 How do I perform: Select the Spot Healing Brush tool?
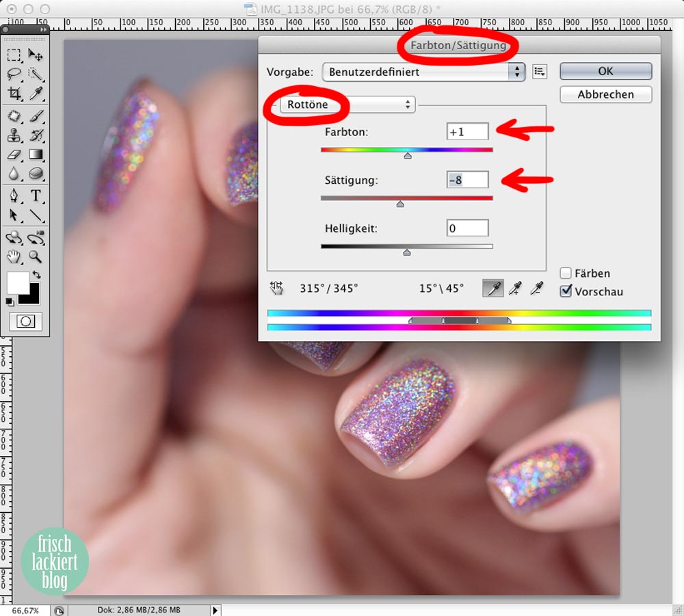[x=14, y=116]
